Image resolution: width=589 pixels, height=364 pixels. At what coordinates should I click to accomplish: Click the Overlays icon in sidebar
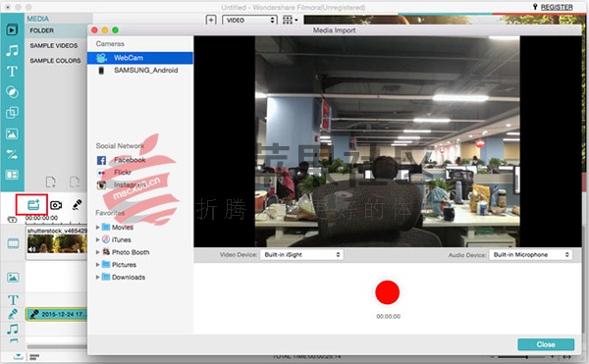pyautogui.click(x=12, y=113)
